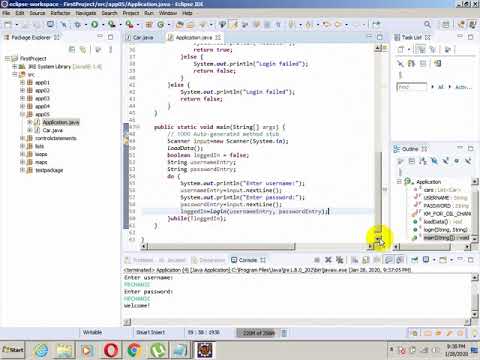Toggle Show Console on standard error change
This screenshot has height=360, width=480.
pyautogui.click(x=400, y=260)
